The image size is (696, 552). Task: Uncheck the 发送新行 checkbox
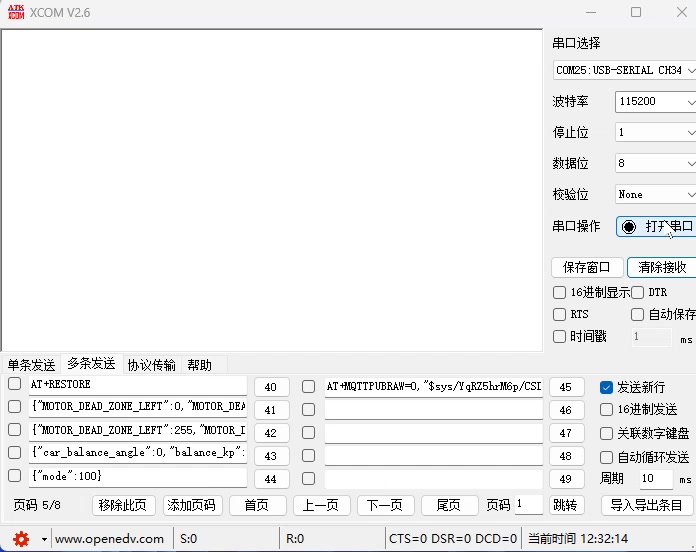(606, 387)
